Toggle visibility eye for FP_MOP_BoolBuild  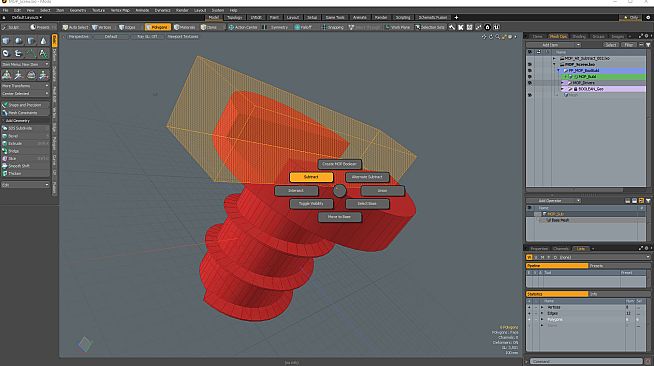pyautogui.click(x=530, y=70)
